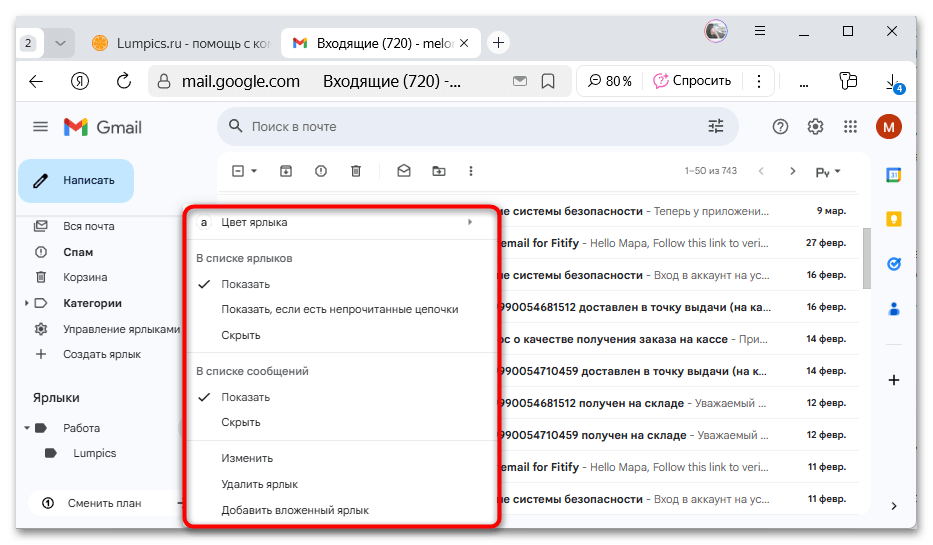This screenshot has height=545, width=933.
Task: Open the Gmail main menu hamburger
Action: pos(40,127)
